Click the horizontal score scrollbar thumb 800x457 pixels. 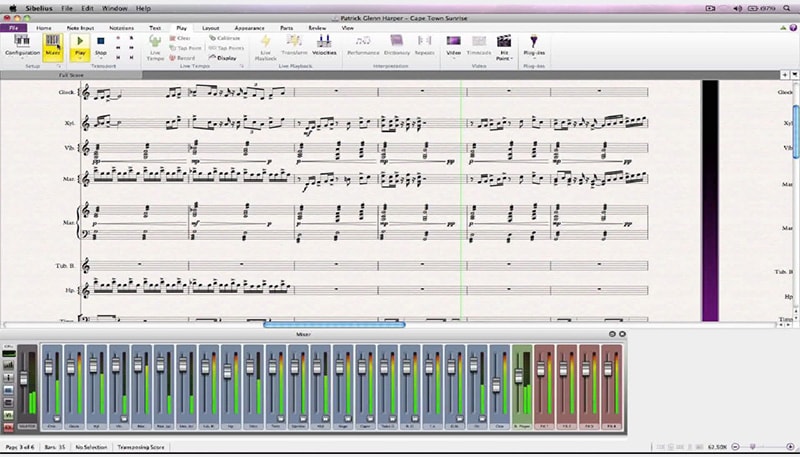click(x=334, y=324)
